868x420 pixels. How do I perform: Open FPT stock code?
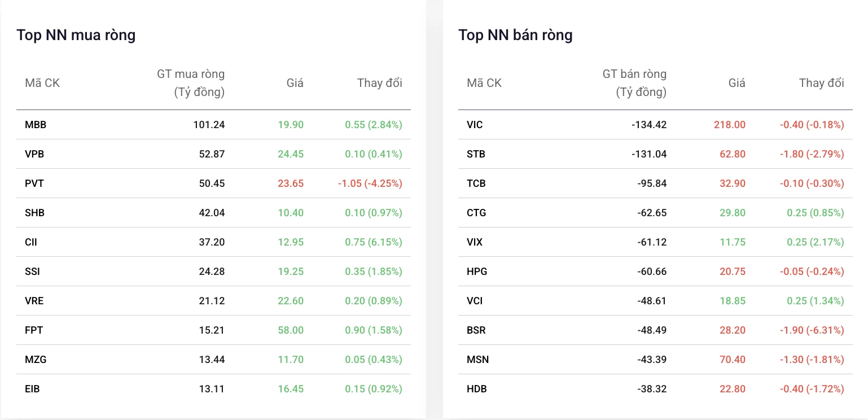(x=34, y=330)
